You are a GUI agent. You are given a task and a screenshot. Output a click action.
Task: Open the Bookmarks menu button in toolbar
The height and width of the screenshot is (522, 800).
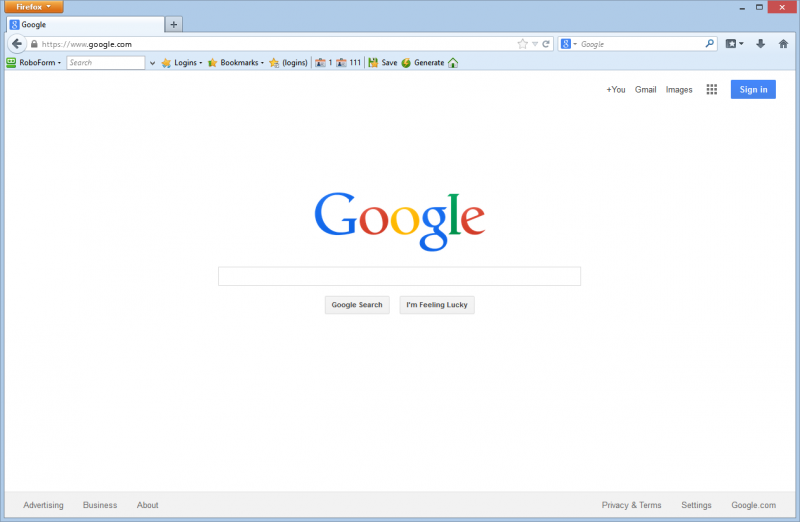coord(734,44)
